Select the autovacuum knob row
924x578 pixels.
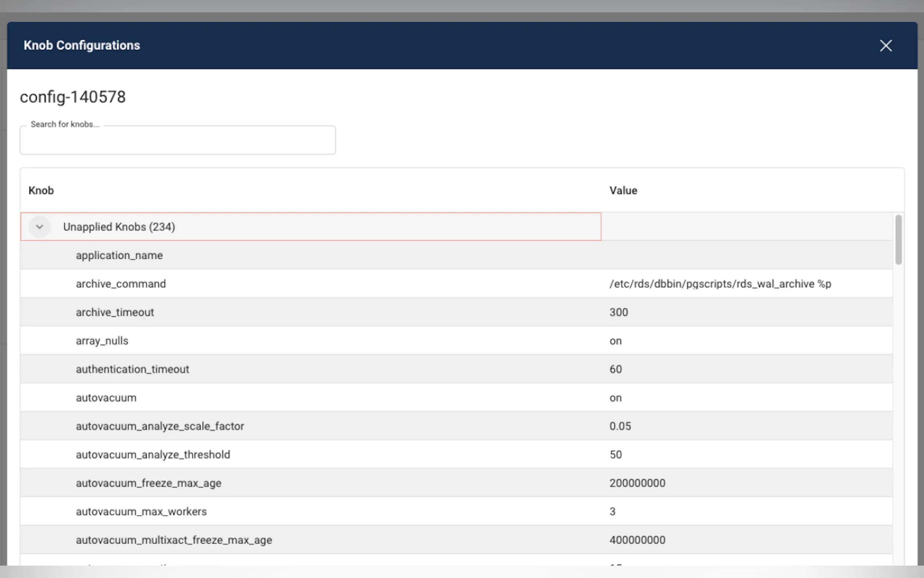click(x=106, y=397)
